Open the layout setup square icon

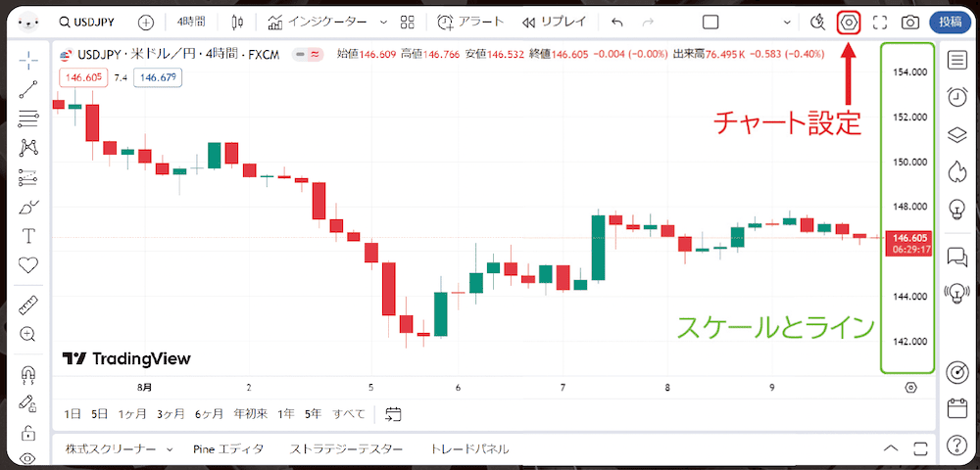710,23
